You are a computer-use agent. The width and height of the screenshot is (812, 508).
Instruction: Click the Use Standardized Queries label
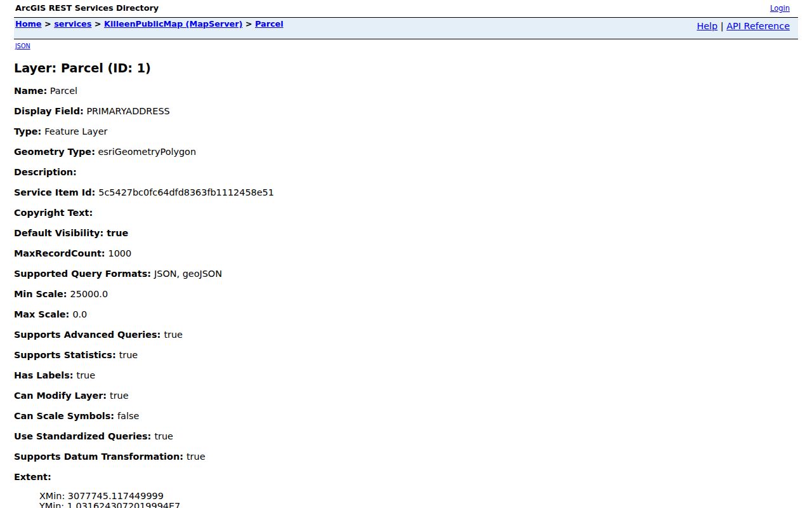(x=82, y=436)
